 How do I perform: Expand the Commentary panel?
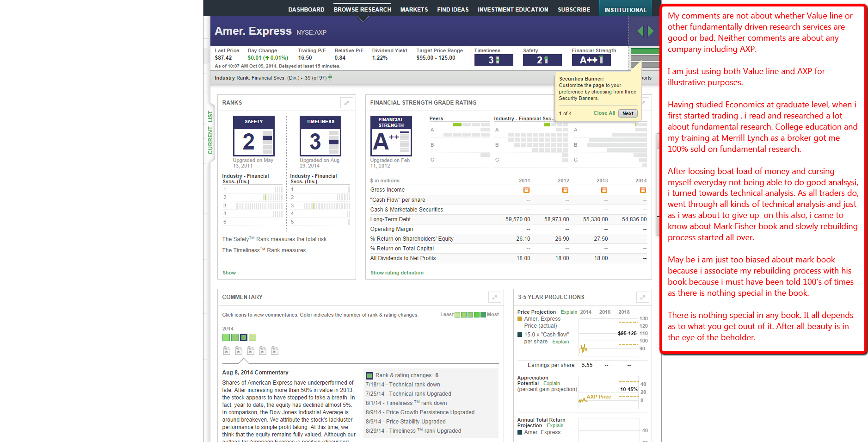[x=494, y=297]
